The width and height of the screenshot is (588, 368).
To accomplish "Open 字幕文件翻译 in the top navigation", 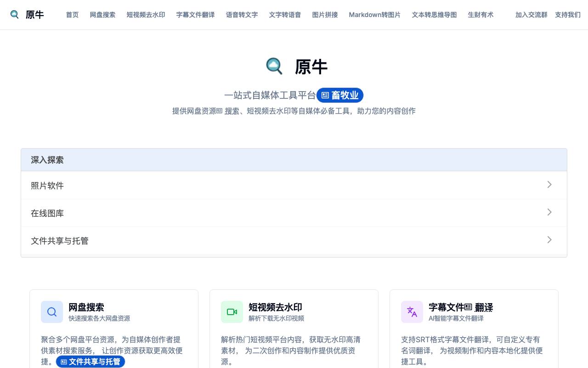I will (196, 15).
